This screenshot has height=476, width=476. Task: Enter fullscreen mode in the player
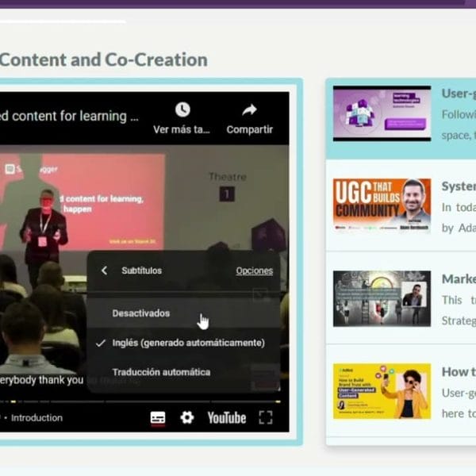266,417
